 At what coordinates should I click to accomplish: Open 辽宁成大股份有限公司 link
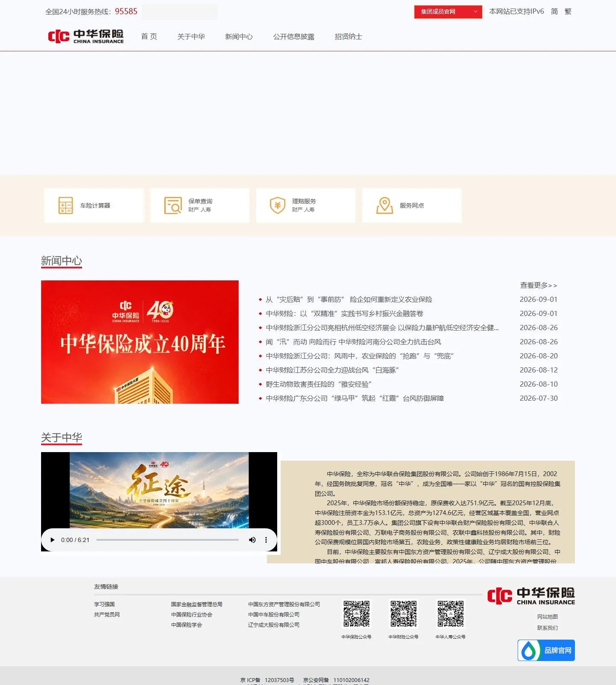(x=274, y=625)
